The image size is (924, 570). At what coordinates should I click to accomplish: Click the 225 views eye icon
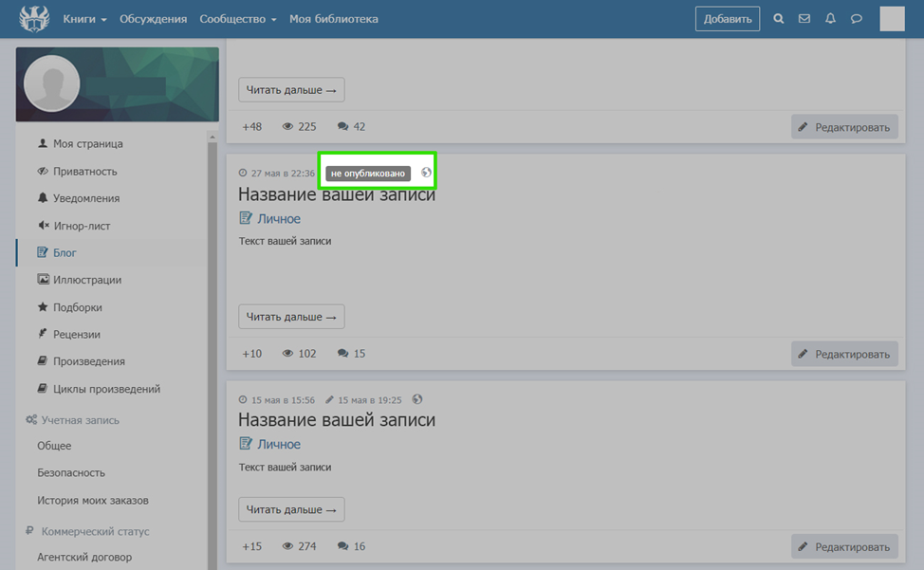pyautogui.click(x=287, y=126)
